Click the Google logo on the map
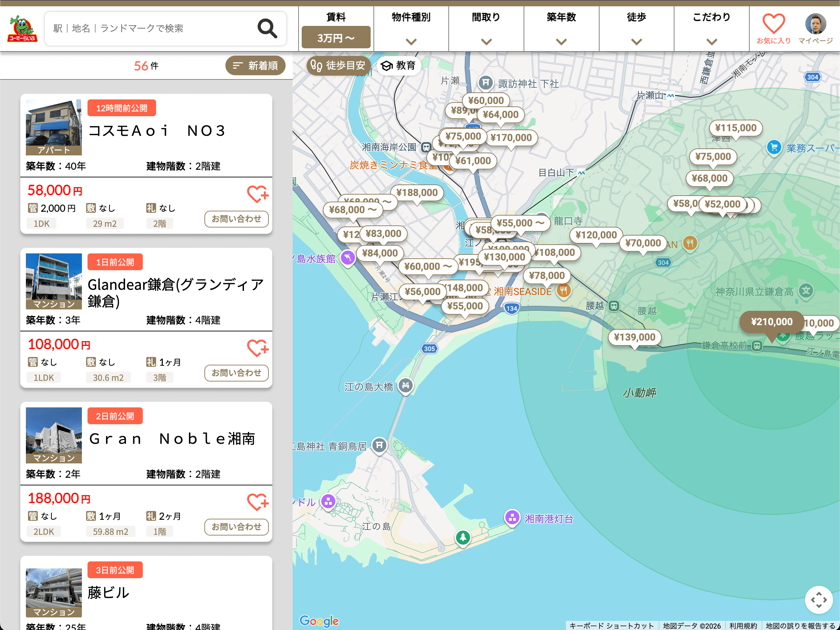 point(319,621)
